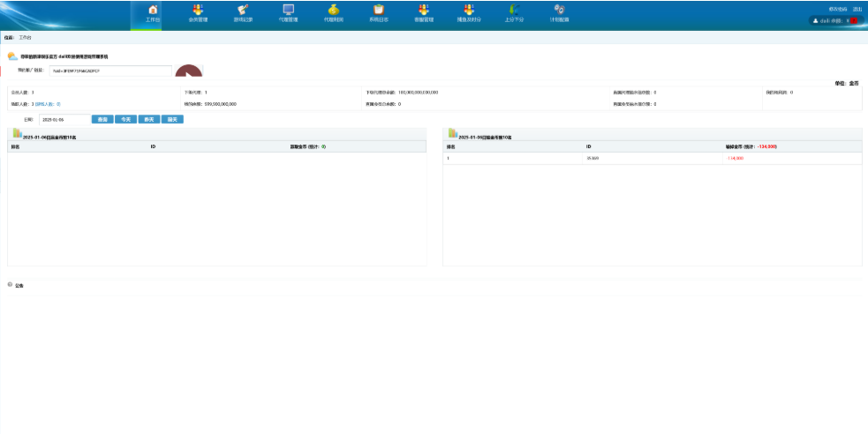Click the 查询 query button
The height and width of the screenshot is (434, 868).
[x=102, y=119]
